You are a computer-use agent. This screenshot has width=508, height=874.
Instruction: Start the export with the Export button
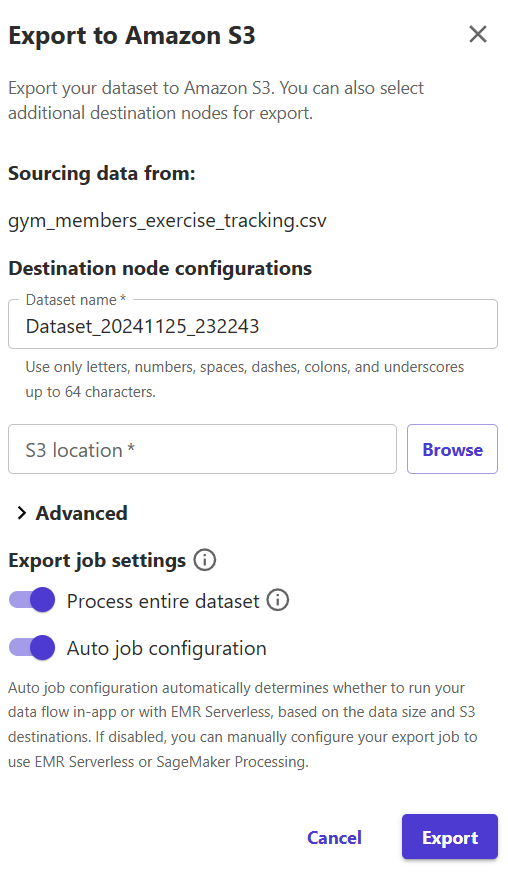(449, 837)
